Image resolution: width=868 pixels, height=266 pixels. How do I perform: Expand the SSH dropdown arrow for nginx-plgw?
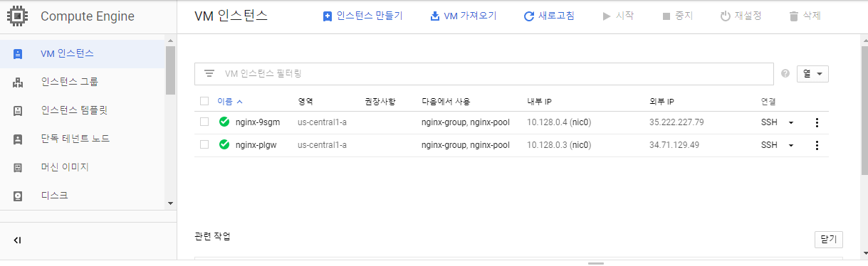coord(790,145)
